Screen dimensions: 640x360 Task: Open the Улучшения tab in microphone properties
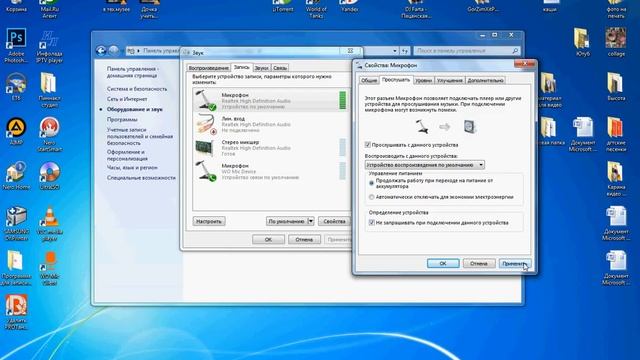tap(450, 80)
